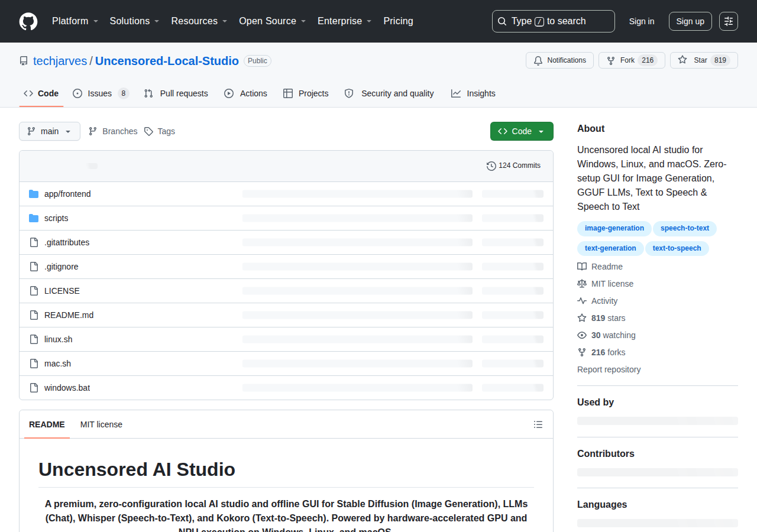This screenshot has width=757, height=532.
Task: Click the repository book icon
Action: (x=24, y=61)
